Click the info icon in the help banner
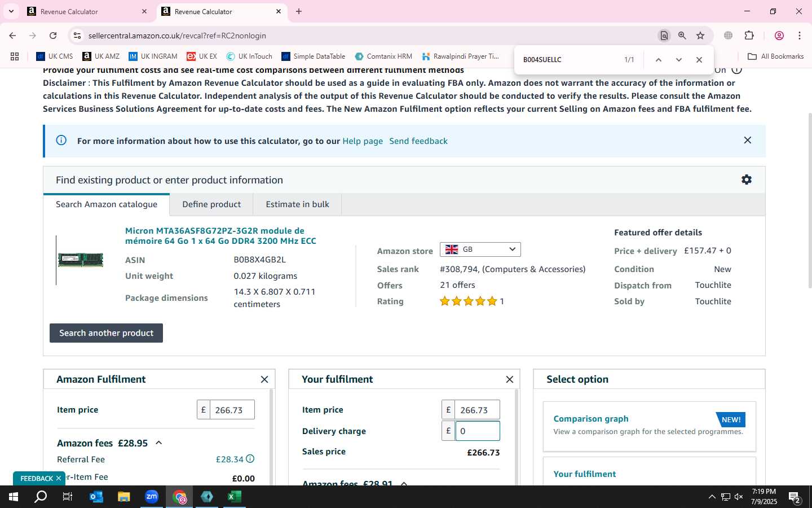 pos(61,140)
